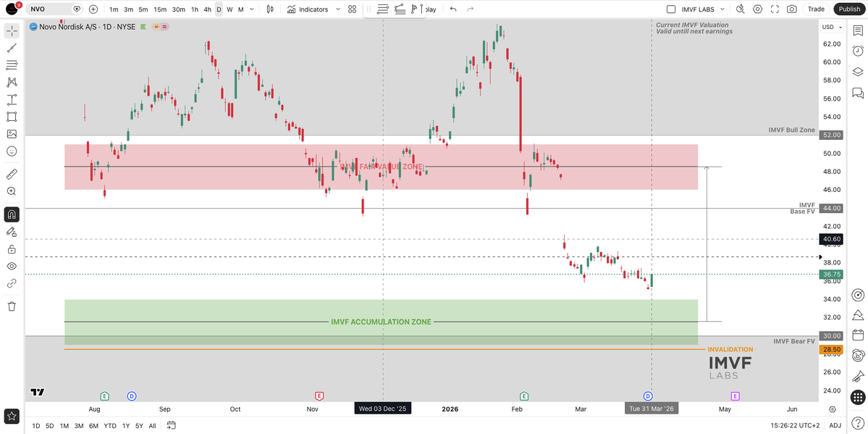Open alerts alarm clock panel
This screenshot has width=868, height=434.
click(x=857, y=51)
